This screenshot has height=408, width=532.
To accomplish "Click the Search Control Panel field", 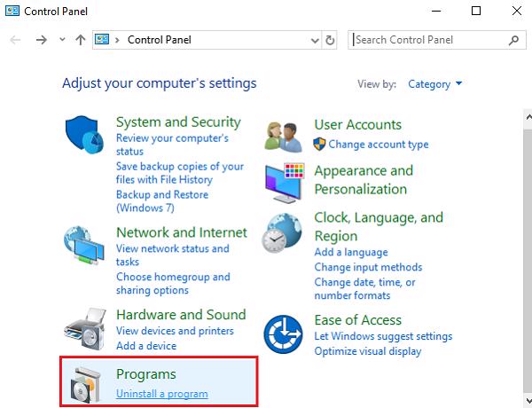I will pyautogui.click(x=429, y=40).
